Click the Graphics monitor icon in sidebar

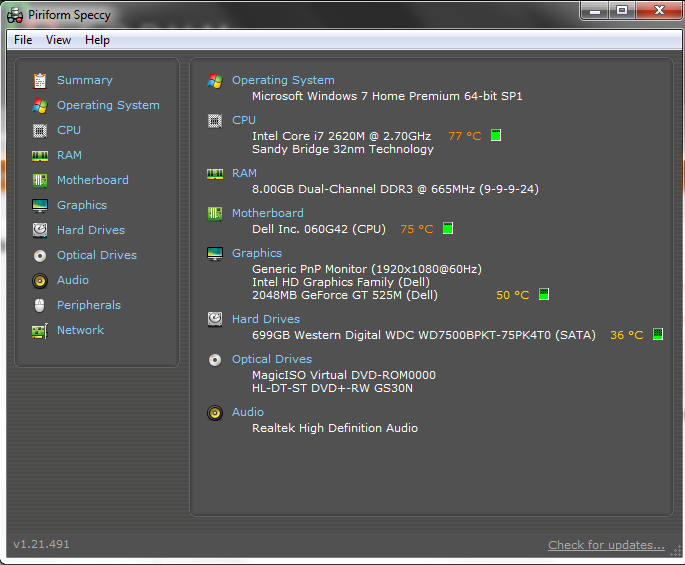(40, 205)
